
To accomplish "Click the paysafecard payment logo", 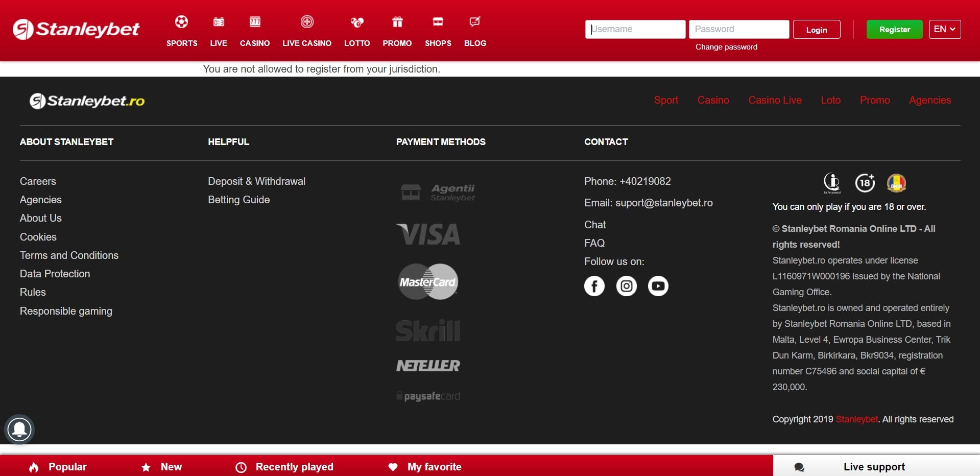I will (x=428, y=396).
